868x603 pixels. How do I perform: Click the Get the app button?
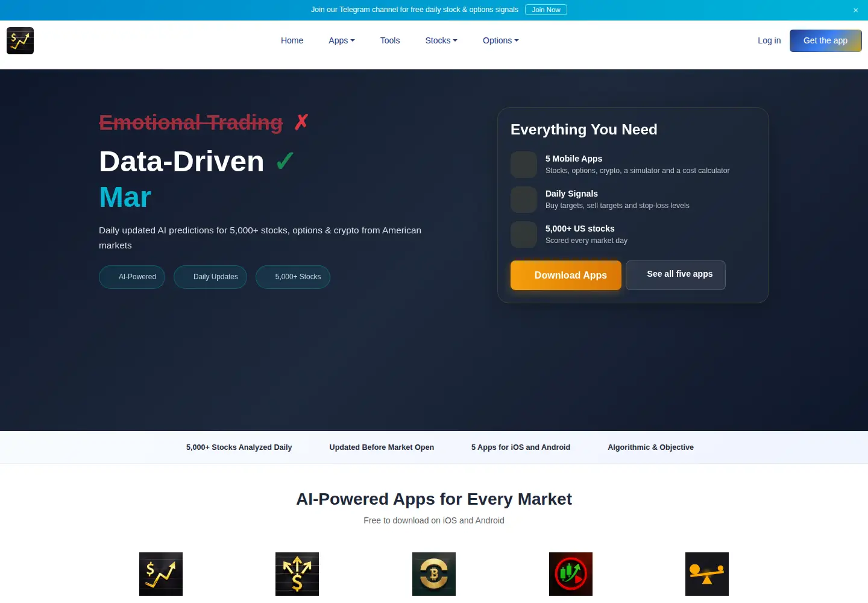[x=826, y=40]
